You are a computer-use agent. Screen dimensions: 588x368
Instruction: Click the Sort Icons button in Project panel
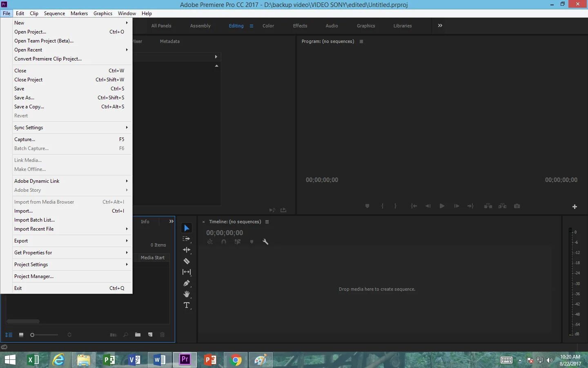69,334
